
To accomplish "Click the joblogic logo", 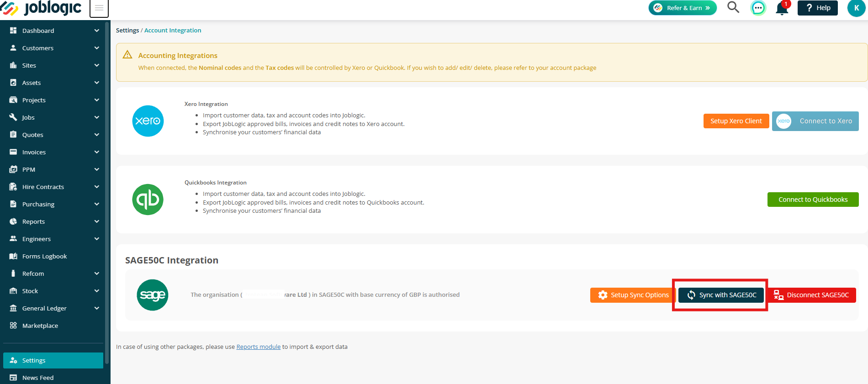I will coord(41,8).
